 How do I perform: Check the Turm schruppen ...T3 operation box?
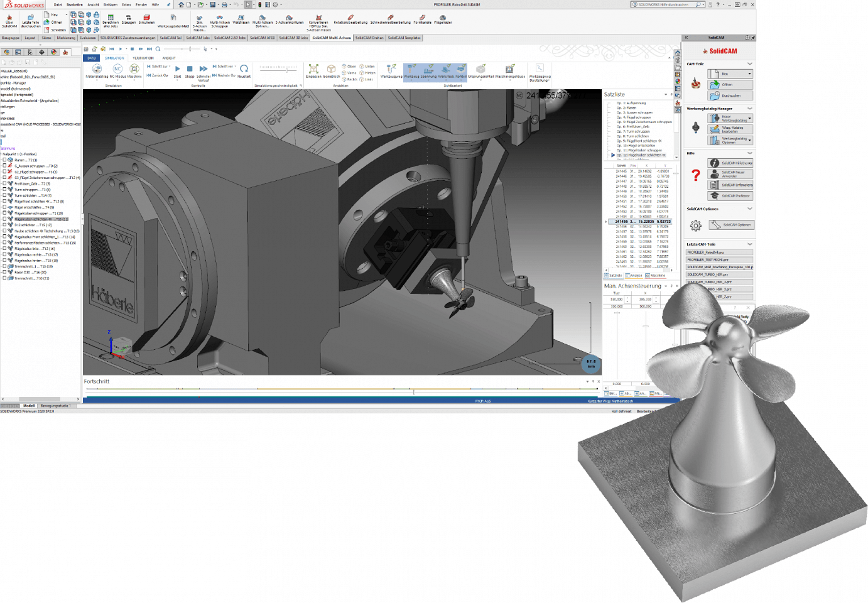pyautogui.click(x=4, y=190)
